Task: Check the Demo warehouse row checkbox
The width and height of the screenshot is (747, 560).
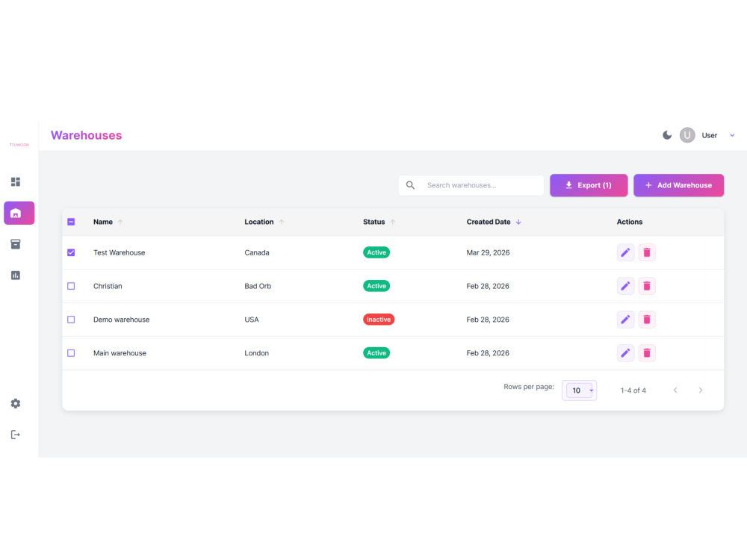Action: click(x=71, y=320)
